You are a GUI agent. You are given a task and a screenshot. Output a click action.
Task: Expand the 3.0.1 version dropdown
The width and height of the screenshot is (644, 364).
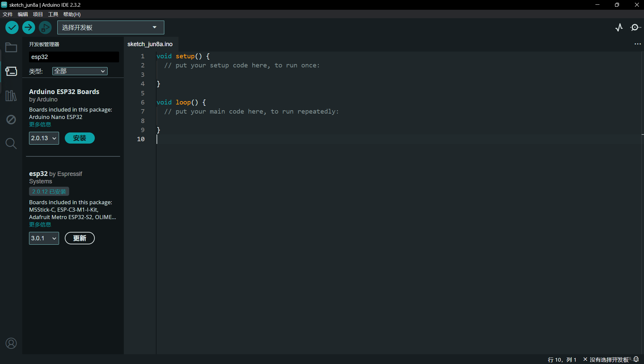tap(44, 238)
